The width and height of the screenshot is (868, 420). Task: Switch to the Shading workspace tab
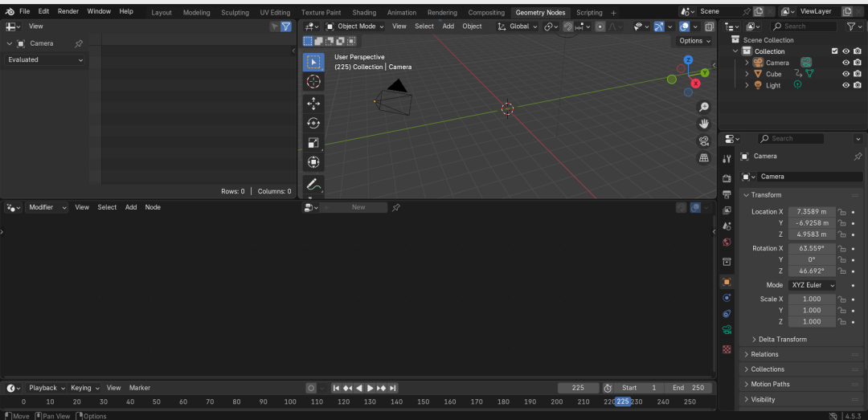pyautogui.click(x=364, y=13)
